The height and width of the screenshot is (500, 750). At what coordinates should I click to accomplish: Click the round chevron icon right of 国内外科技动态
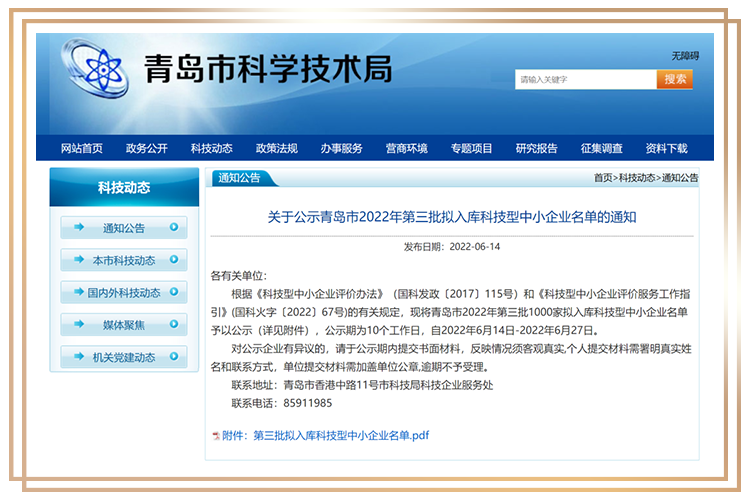[174, 292]
